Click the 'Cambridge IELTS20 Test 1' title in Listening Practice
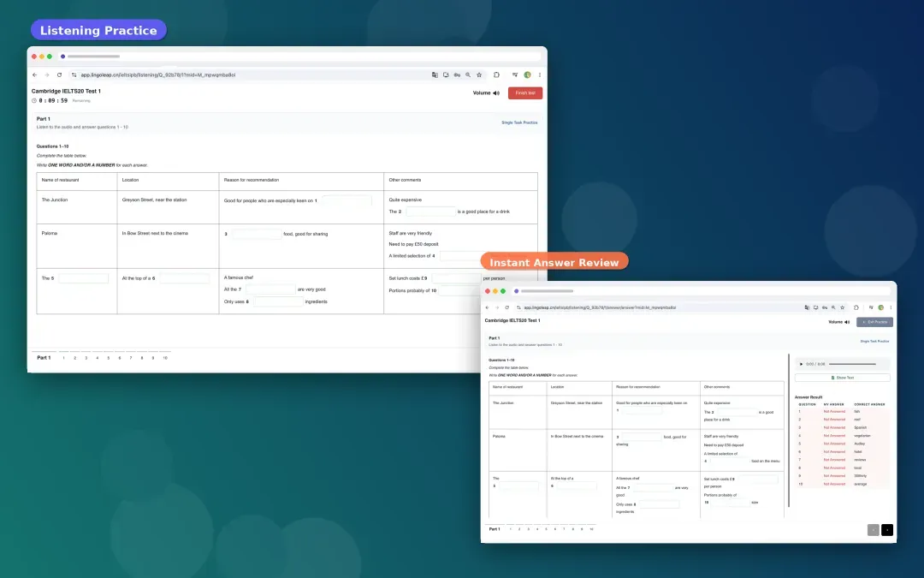 tap(66, 91)
